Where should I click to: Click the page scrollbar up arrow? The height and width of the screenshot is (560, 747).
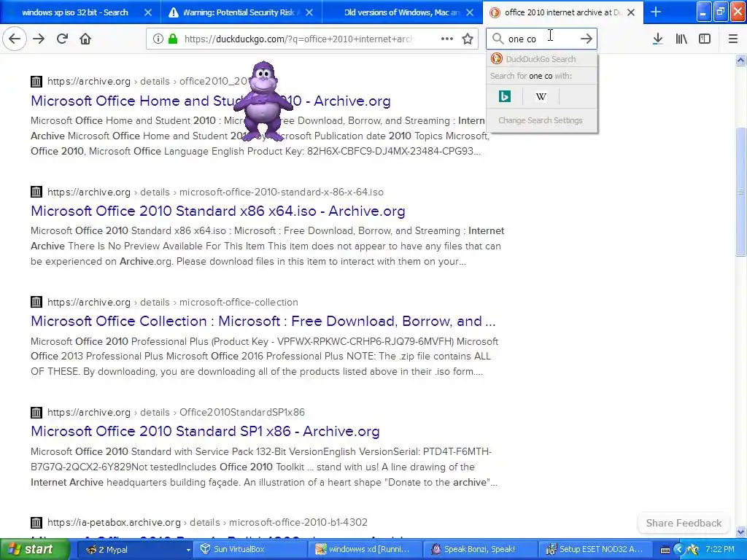740,60
